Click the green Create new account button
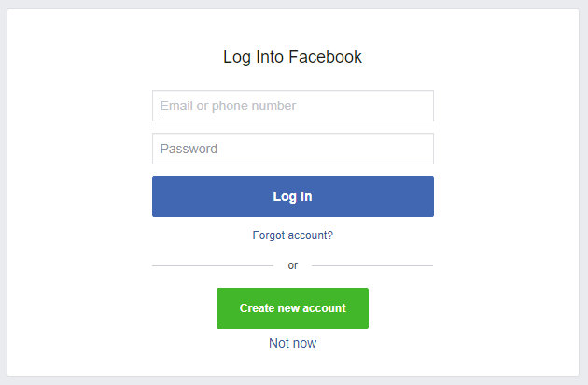 292,308
